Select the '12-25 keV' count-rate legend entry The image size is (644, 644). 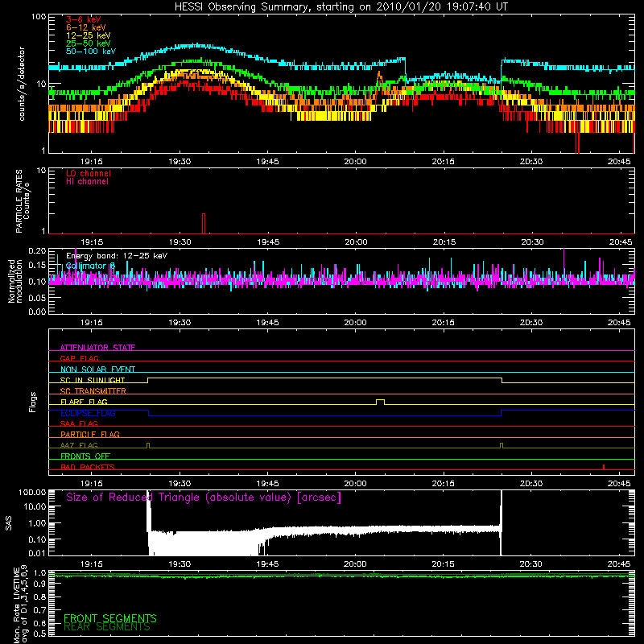tap(88, 35)
